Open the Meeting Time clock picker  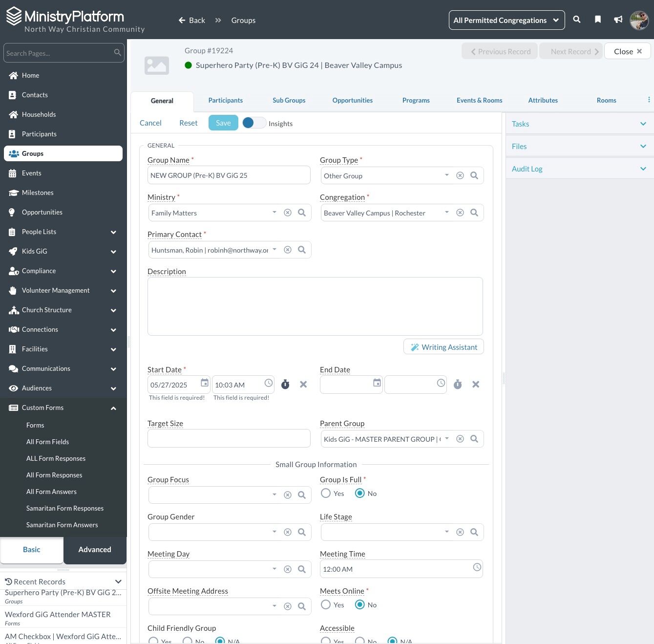coord(477,567)
